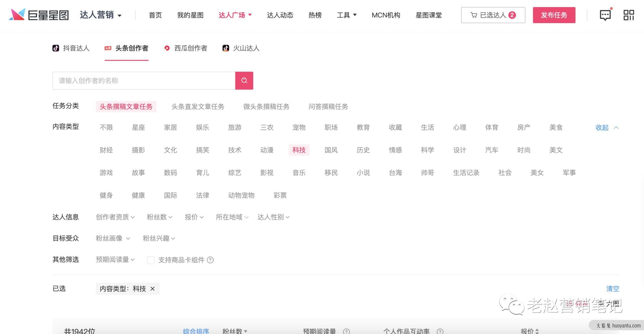Select 问答撰稿任务 task category
The image size is (644, 334).
coord(328,107)
